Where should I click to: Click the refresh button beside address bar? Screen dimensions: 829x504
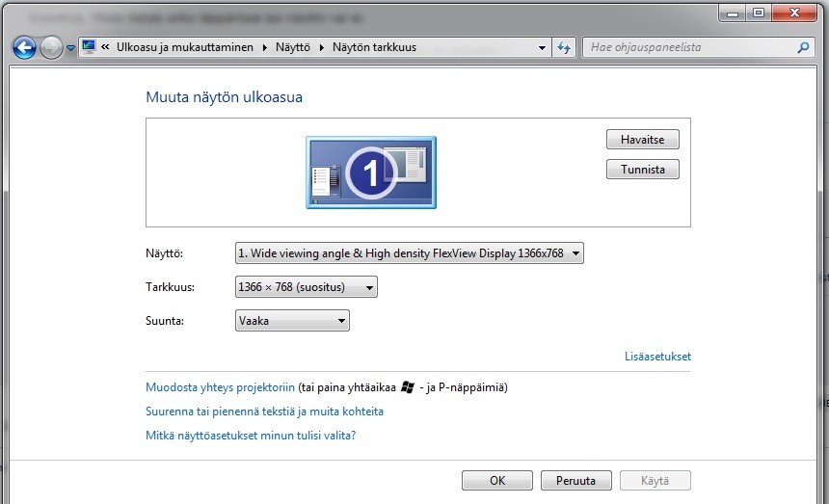pos(565,47)
